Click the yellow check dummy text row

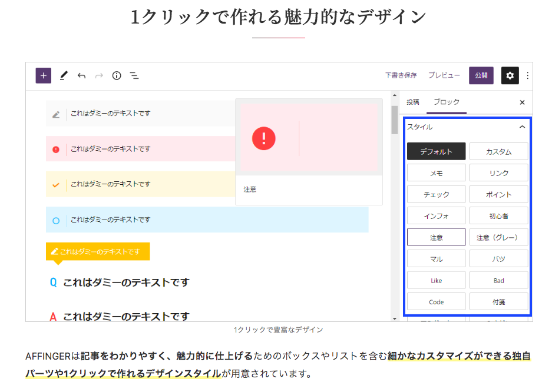pyautogui.click(x=140, y=184)
